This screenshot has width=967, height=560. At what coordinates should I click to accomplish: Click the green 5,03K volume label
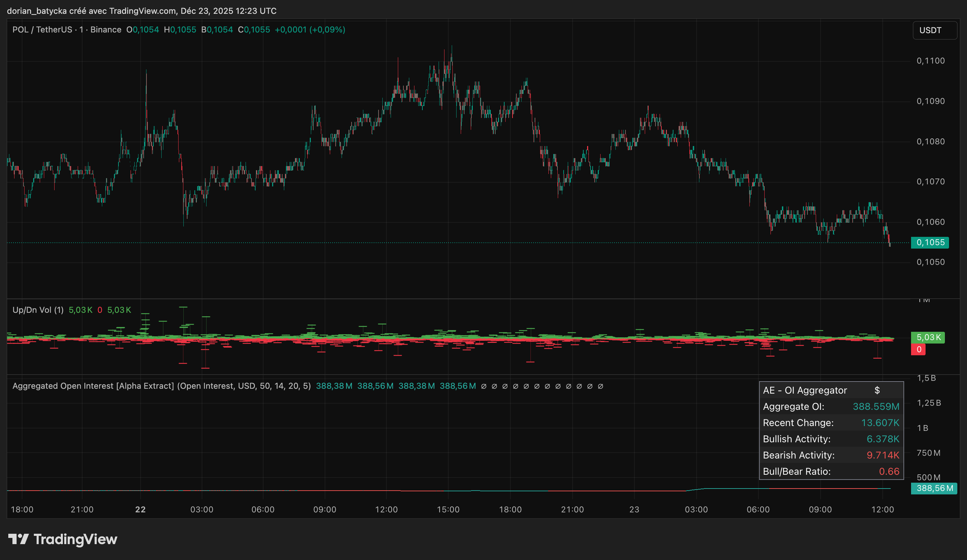pyautogui.click(x=928, y=338)
